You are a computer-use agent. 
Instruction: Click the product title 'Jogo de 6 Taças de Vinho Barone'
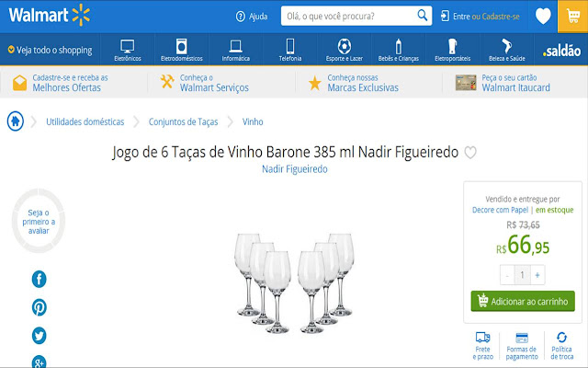286,152
